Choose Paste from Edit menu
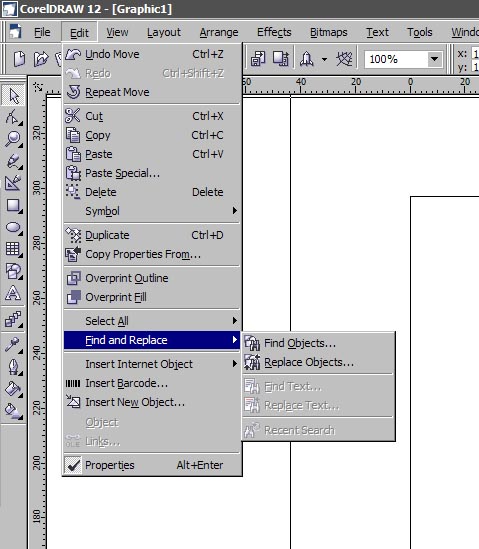Image resolution: width=479 pixels, height=549 pixels. click(x=152, y=154)
